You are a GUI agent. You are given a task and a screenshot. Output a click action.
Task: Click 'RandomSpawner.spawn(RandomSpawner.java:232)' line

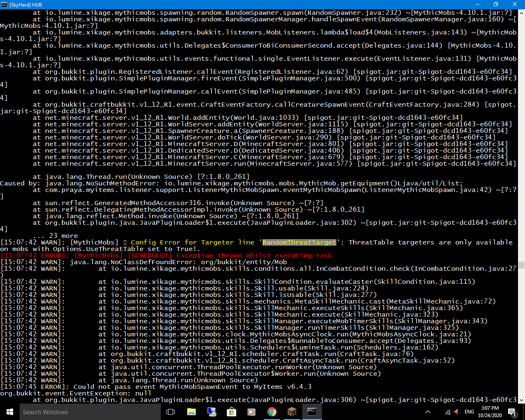click(272, 13)
